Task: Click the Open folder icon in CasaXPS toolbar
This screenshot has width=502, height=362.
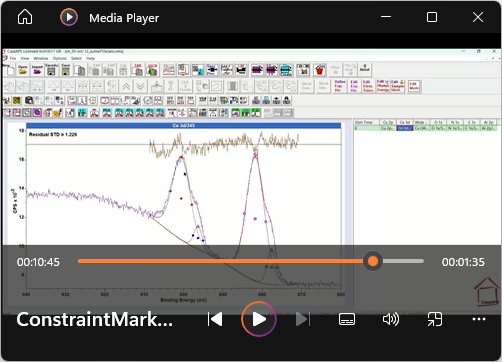Action: point(23,70)
